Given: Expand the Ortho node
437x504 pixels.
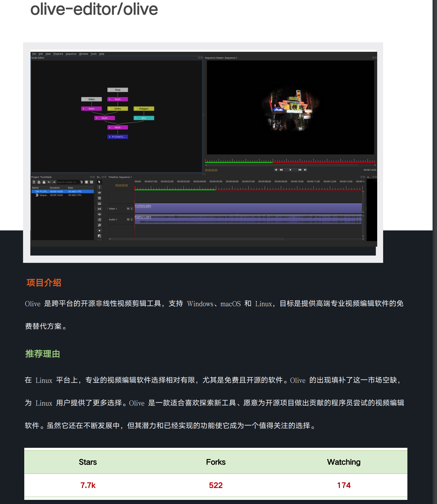Looking at the screenshot, I should pos(110,109).
